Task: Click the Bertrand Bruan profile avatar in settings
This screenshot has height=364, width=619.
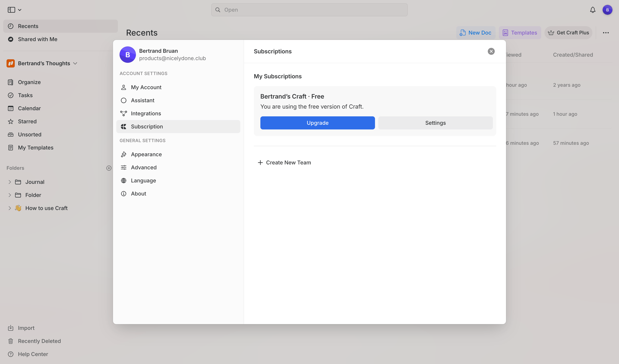Action: [x=128, y=55]
